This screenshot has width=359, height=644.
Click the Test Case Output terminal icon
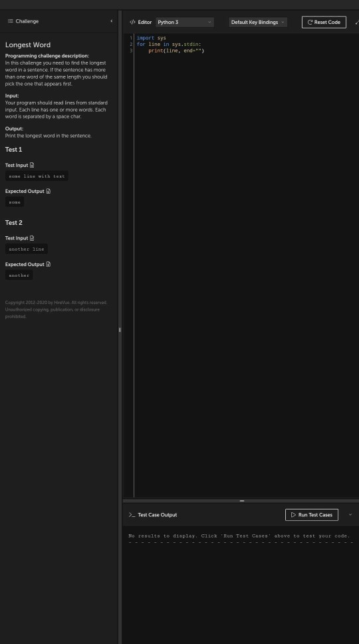click(132, 515)
